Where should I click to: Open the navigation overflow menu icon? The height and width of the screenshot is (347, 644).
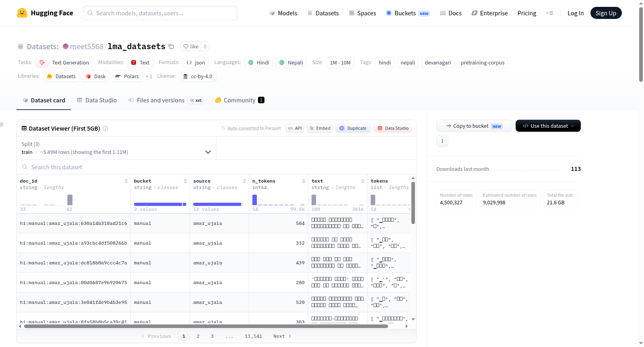coord(549,13)
